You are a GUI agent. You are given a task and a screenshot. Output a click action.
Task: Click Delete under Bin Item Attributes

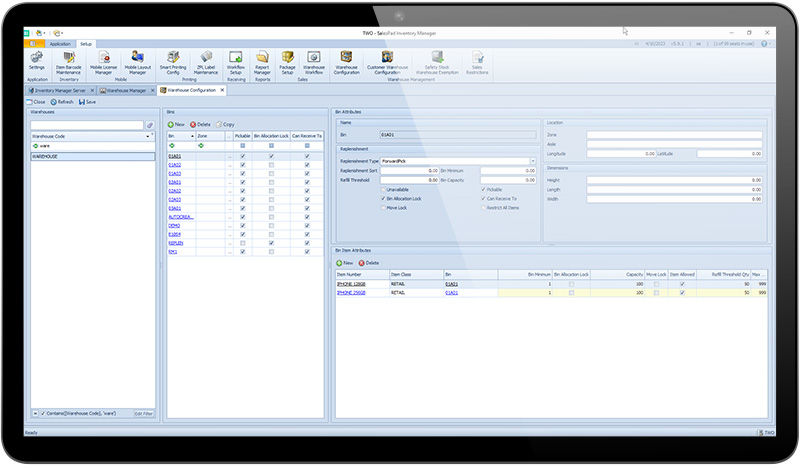368,263
